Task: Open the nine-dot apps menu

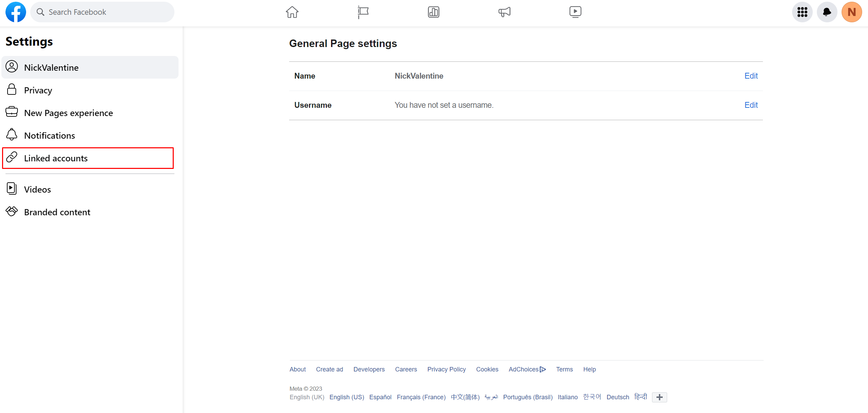Action: pos(802,12)
